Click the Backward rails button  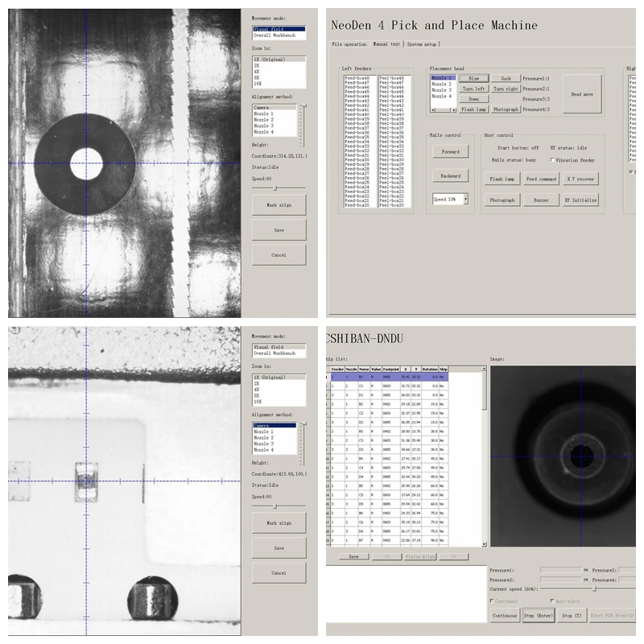coord(451,175)
